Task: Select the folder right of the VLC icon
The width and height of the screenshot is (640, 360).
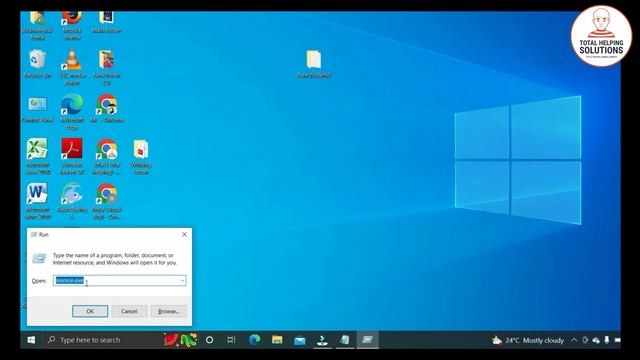Action: point(107,67)
